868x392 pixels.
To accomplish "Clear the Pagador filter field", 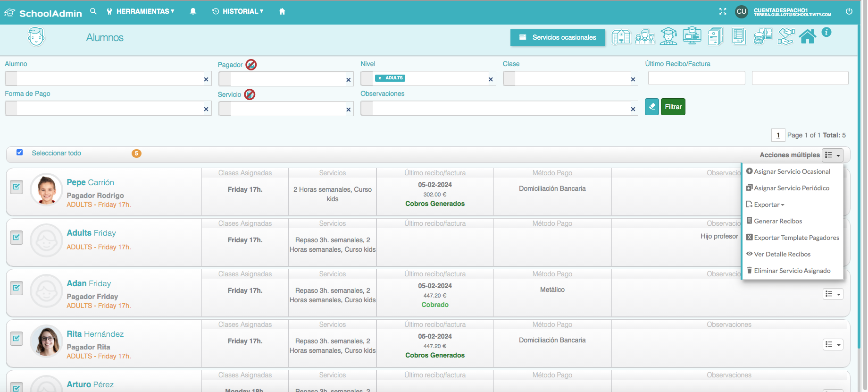I will point(349,80).
